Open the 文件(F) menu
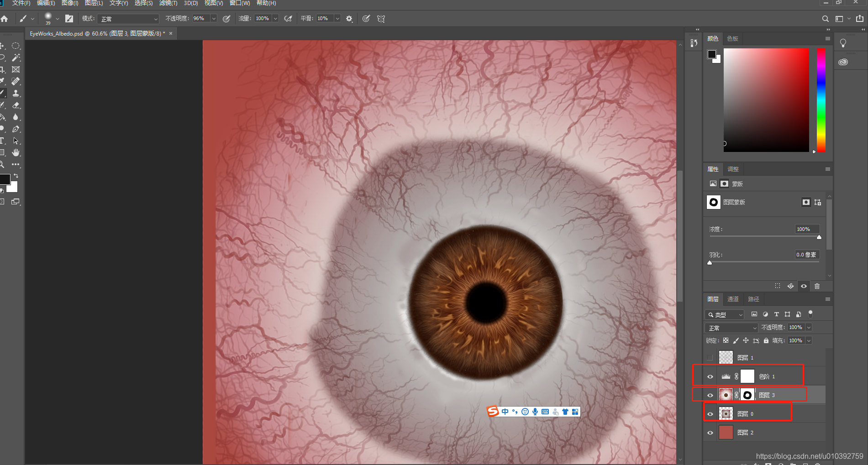This screenshot has height=465, width=868. click(21, 3)
